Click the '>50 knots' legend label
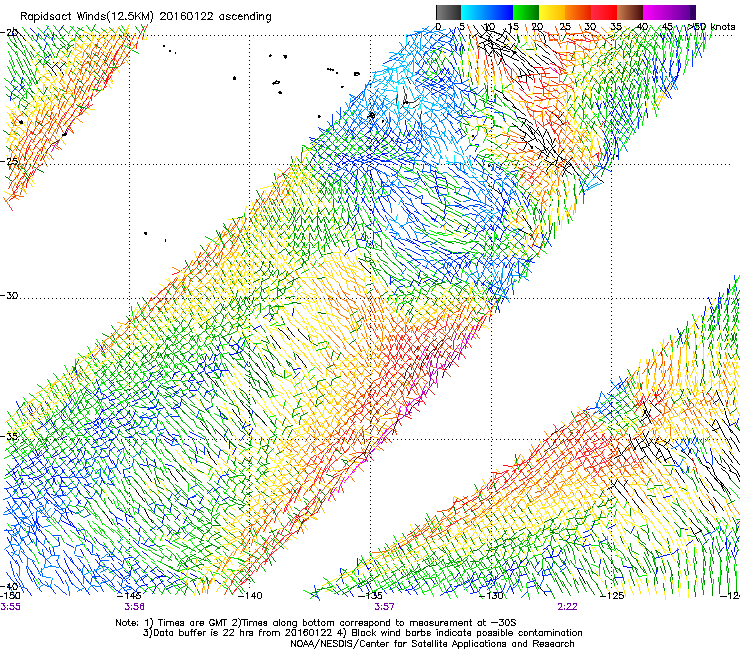The width and height of the screenshot is (740, 650). pos(711,26)
